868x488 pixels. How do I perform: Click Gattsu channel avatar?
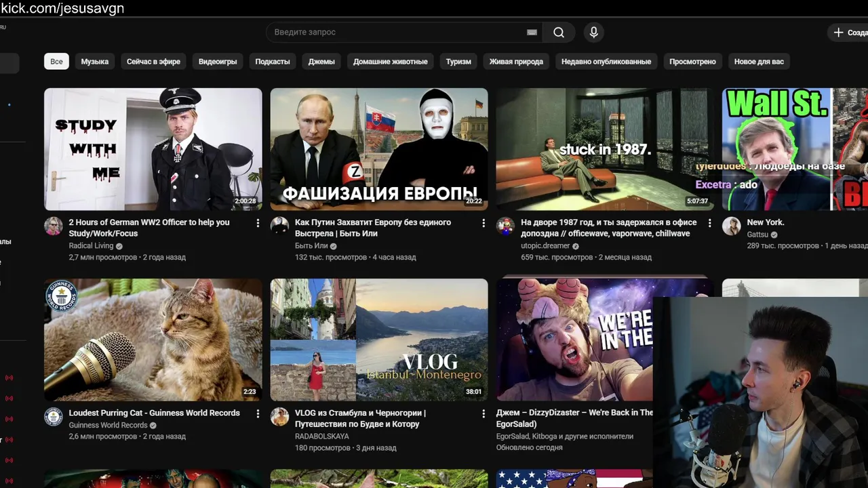click(x=731, y=226)
